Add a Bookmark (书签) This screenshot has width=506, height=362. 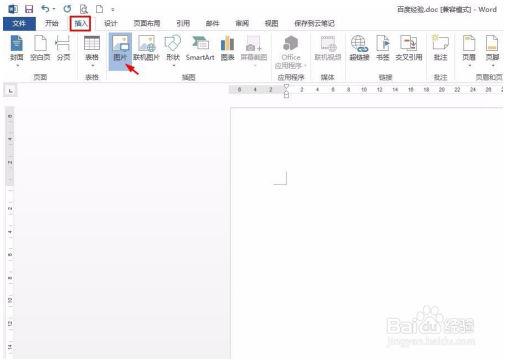click(x=383, y=49)
